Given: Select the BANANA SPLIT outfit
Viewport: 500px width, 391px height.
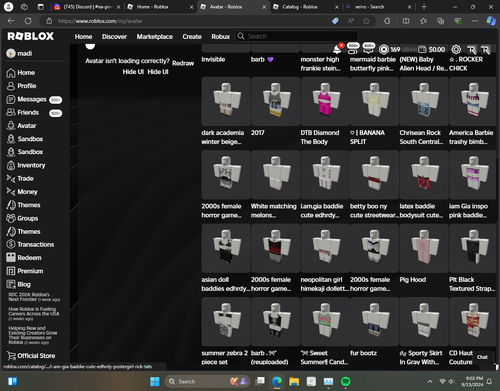Looking at the screenshot, I should (374, 101).
